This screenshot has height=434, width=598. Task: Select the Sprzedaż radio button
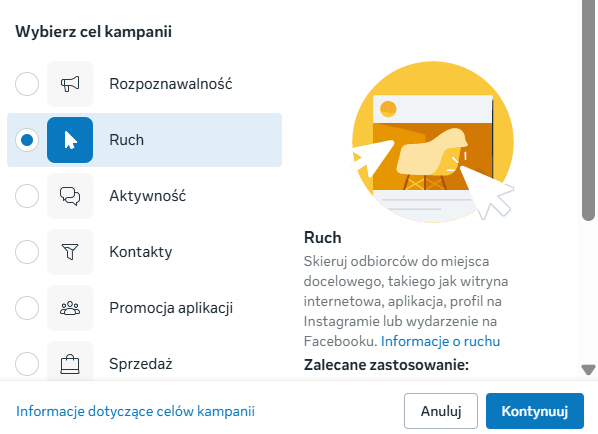[x=27, y=364]
